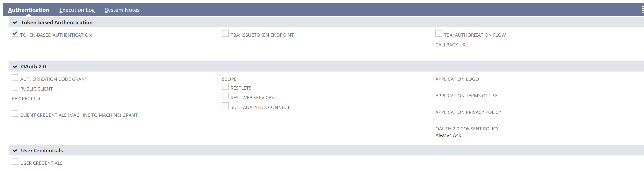644x171 pixels.
Task: Enable the REST Web Services scope
Action: [225, 96]
